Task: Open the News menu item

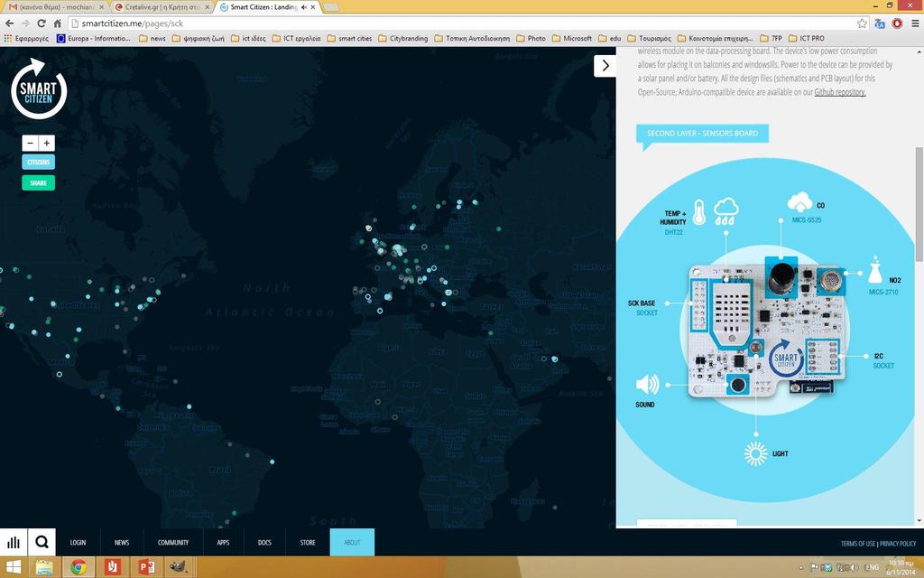Action: 122,542
